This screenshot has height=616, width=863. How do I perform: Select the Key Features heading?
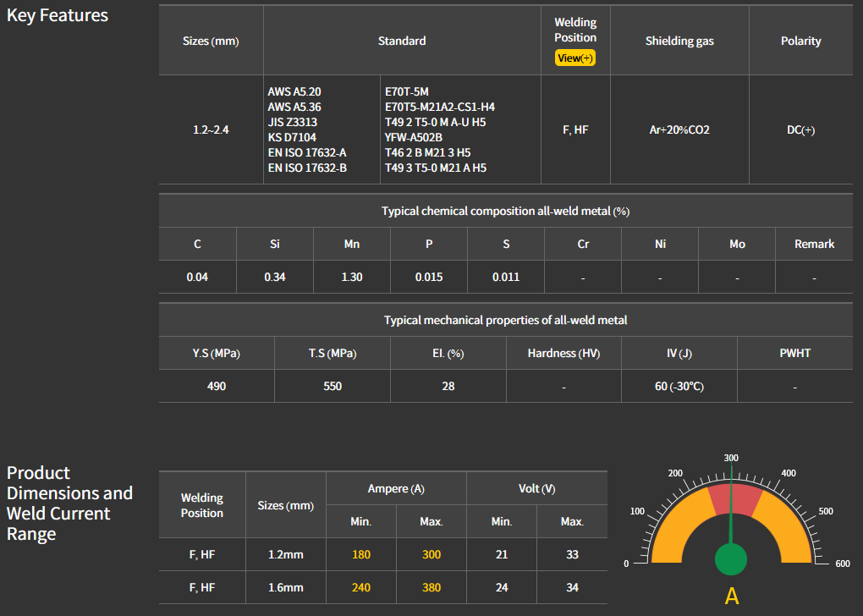[58, 15]
